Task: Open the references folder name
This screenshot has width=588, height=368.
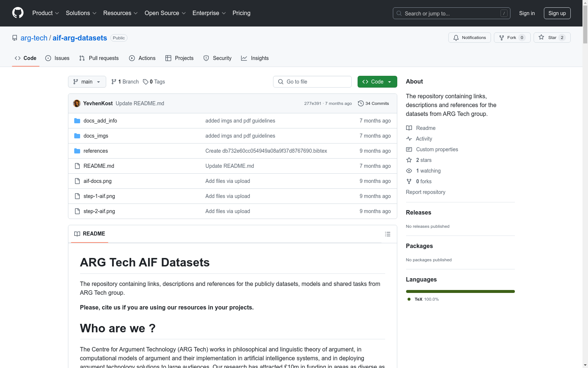Action: click(96, 151)
